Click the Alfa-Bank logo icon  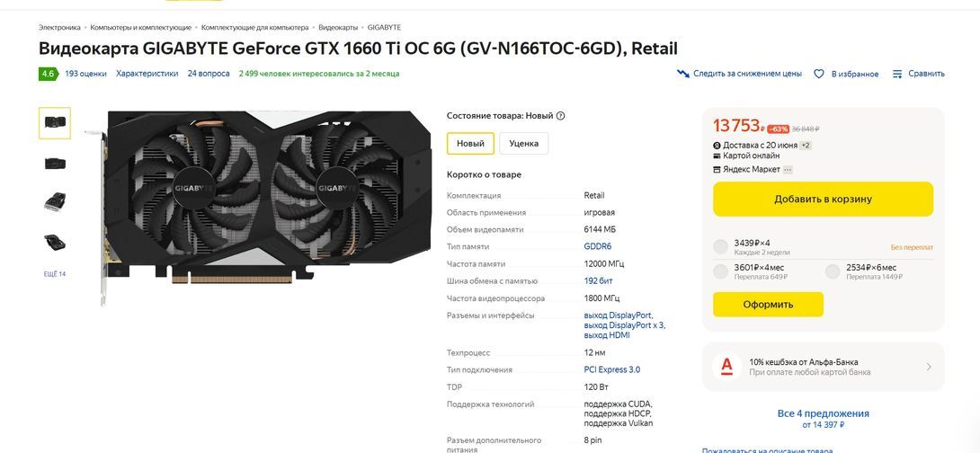[726, 367]
